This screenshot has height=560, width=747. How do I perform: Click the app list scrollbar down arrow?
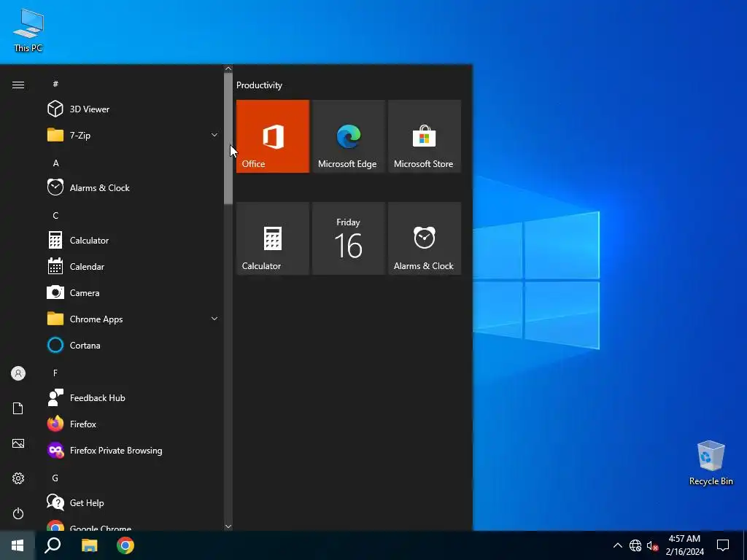(228, 526)
